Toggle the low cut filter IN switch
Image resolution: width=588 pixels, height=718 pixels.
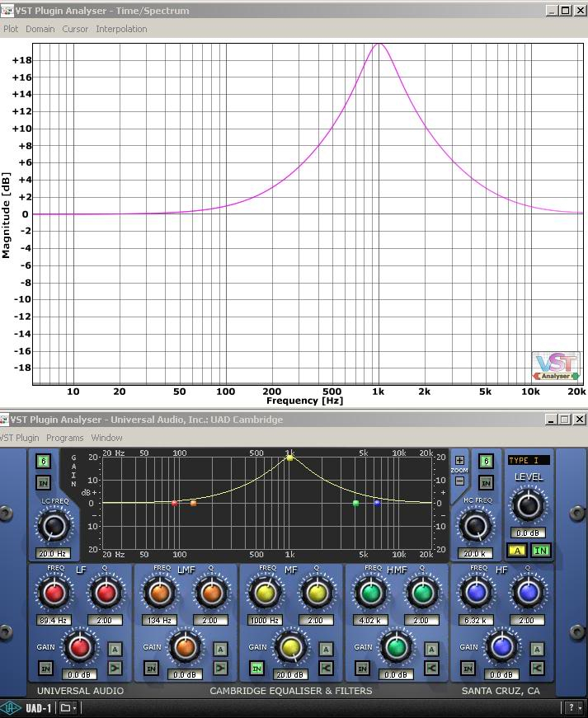click(x=44, y=482)
